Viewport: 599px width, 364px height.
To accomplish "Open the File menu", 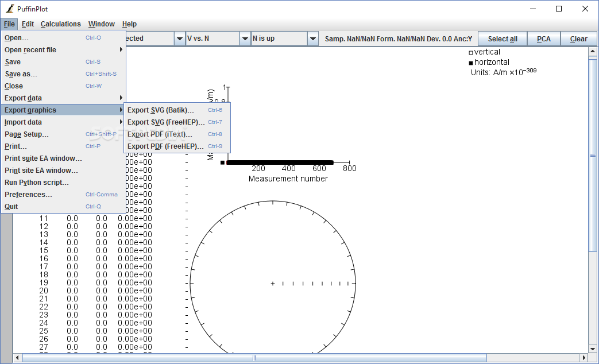I will pos(9,24).
